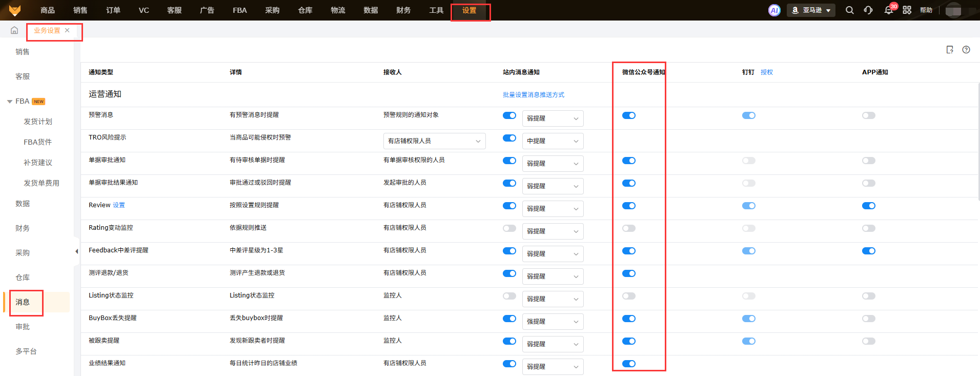The height and width of the screenshot is (376, 980).
Task: Open the notification bell with 30 badge
Action: click(x=889, y=10)
